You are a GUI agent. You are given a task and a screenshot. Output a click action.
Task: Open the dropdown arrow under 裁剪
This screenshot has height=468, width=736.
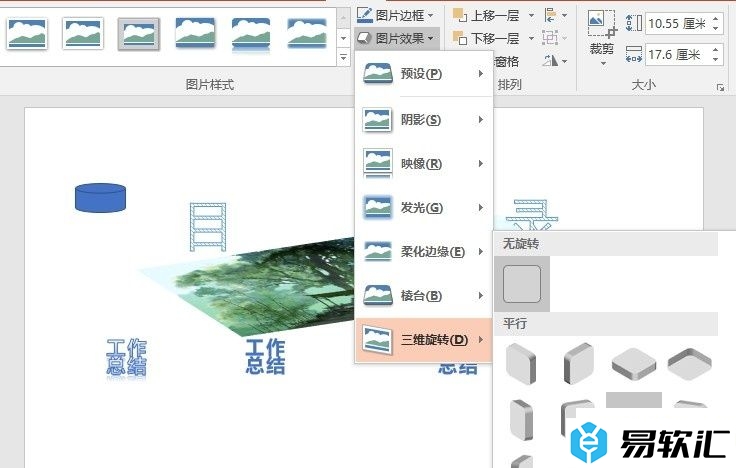coord(604,63)
